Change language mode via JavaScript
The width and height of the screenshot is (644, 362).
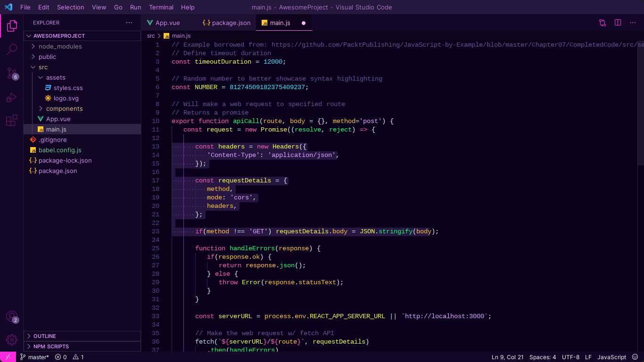coord(611,357)
